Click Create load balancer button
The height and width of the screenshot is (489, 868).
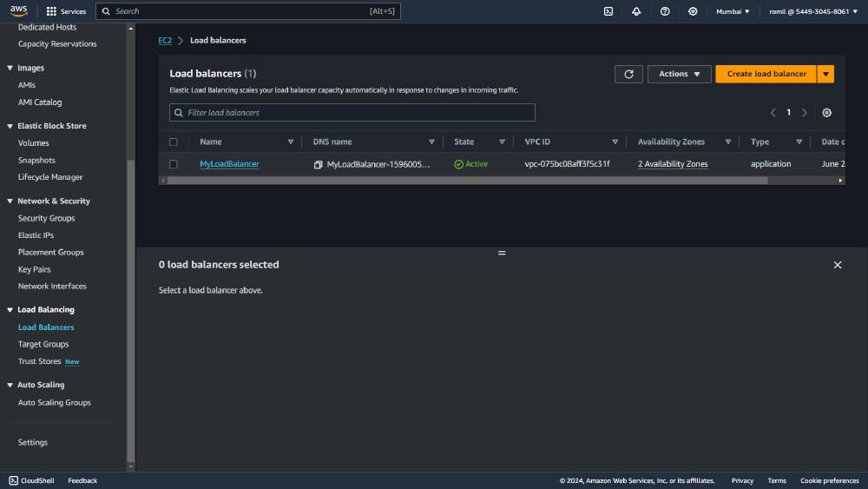pyautogui.click(x=766, y=74)
